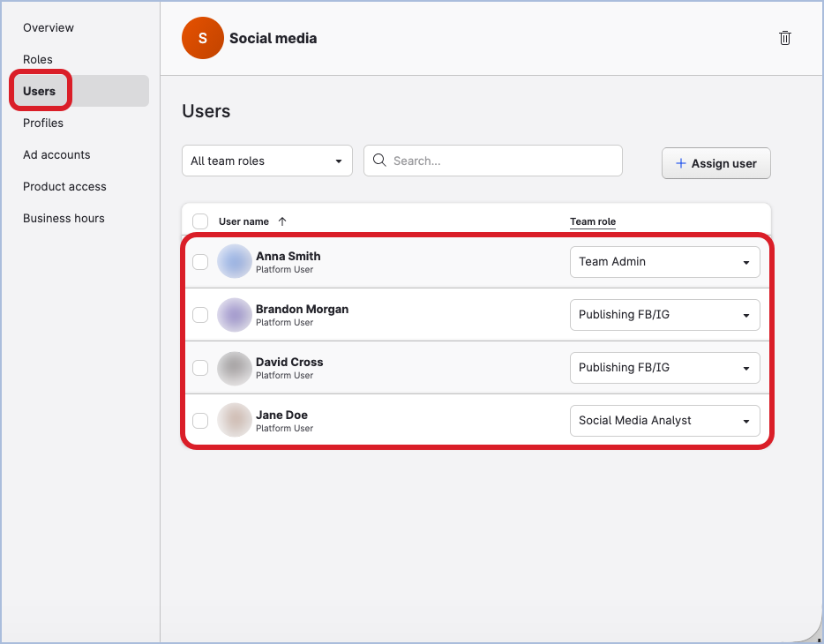Click the trash delete team icon
The width and height of the screenshot is (824, 644).
[x=784, y=38]
